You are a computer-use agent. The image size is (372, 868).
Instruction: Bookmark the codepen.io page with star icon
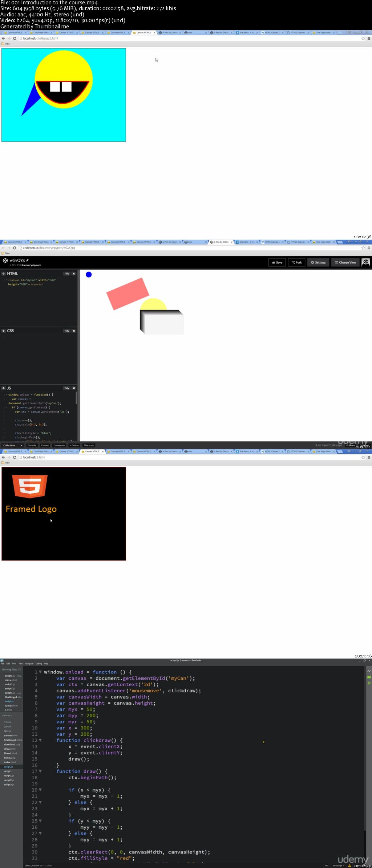click(363, 248)
